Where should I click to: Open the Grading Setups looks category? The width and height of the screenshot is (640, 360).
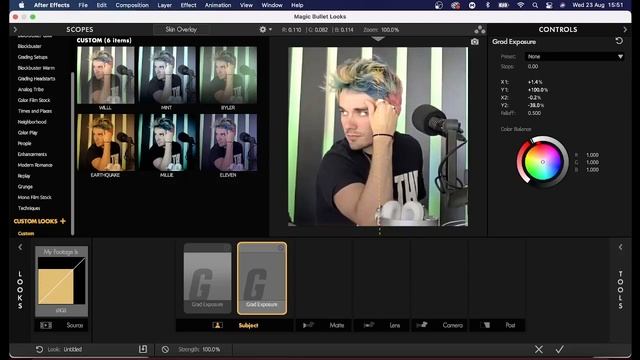click(33, 57)
